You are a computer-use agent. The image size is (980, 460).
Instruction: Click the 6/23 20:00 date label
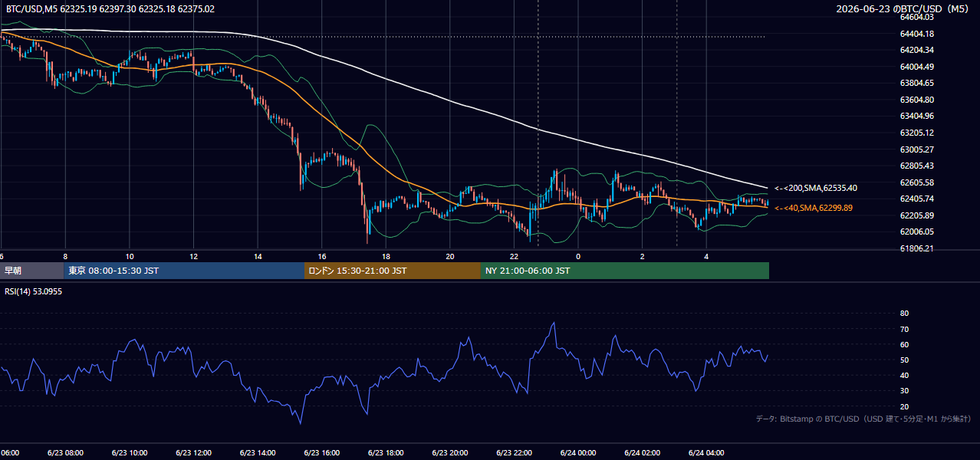point(450,452)
